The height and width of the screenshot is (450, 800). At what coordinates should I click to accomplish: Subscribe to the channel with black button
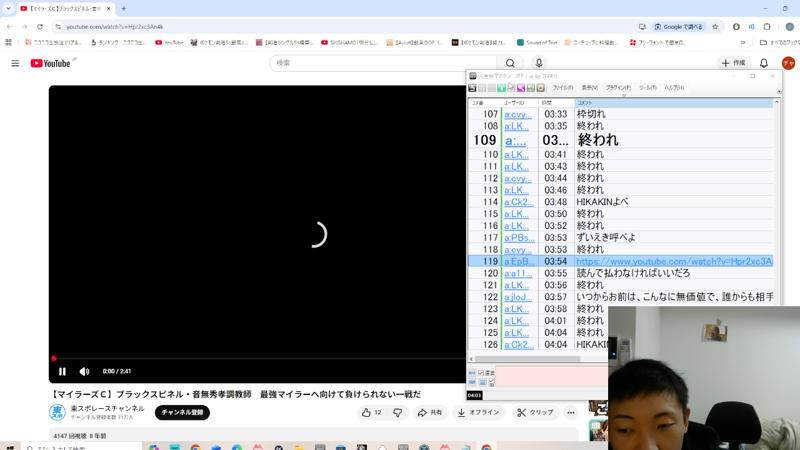(182, 412)
